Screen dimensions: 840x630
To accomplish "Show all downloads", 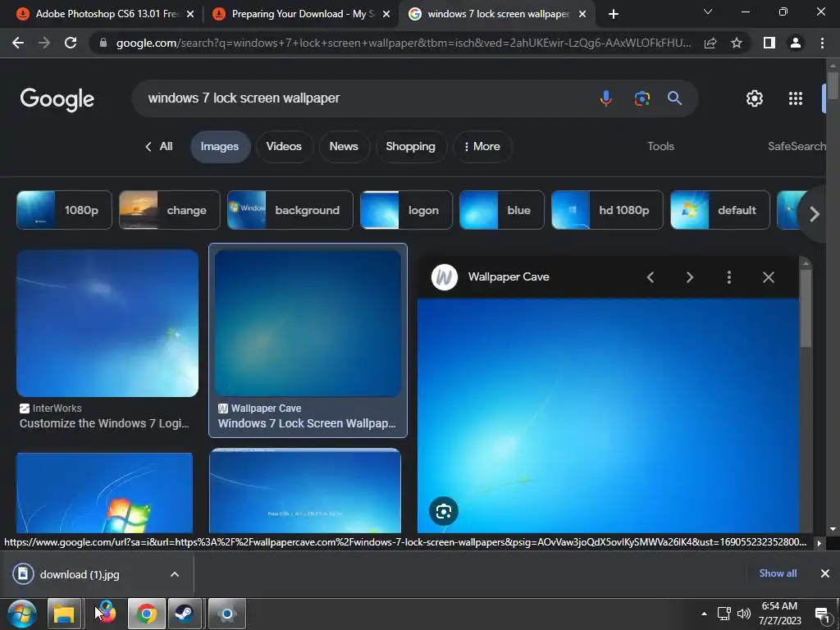I will click(778, 573).
